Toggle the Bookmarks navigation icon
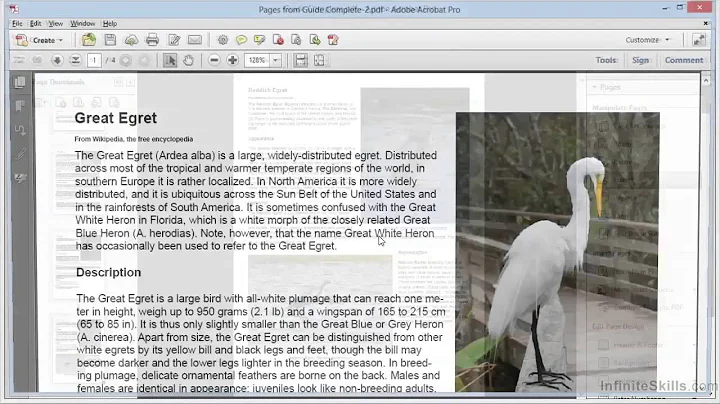 20,106
